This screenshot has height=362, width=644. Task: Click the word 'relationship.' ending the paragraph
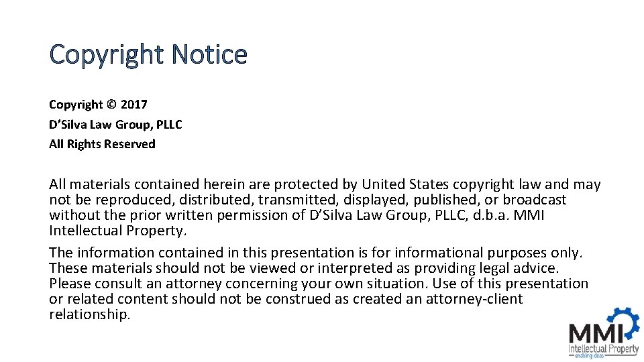coord(89,314)
